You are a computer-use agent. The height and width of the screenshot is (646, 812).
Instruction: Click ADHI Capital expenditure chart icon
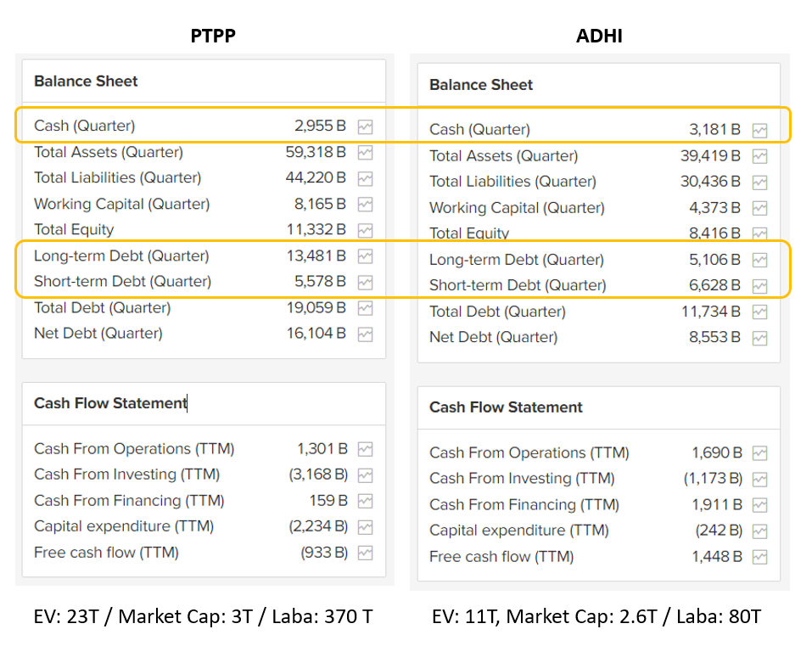(x=759, y=531)
